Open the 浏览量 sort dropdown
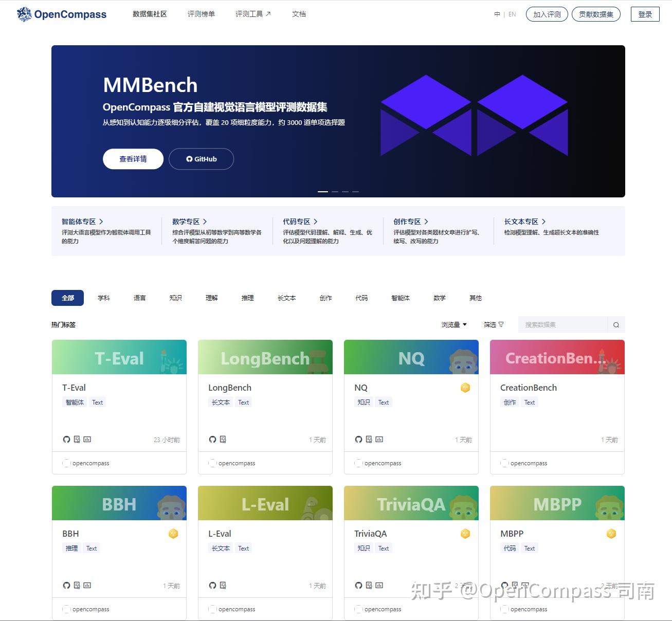The height and width of the screenshot is (621, 672). coord(453,324)
